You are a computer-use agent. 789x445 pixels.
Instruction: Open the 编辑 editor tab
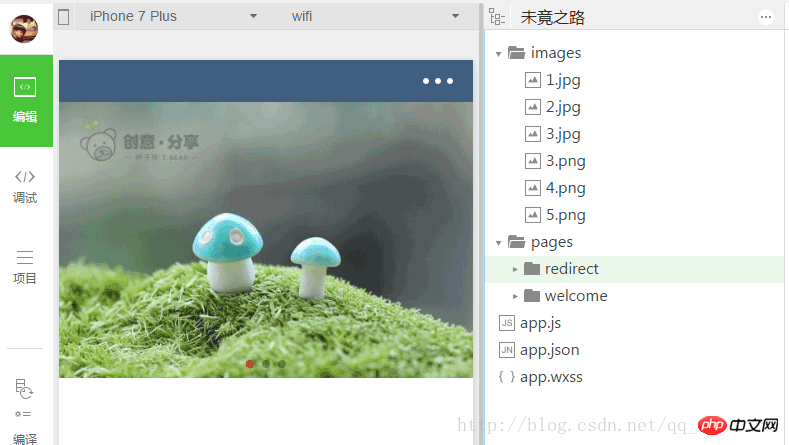(26, 101)
